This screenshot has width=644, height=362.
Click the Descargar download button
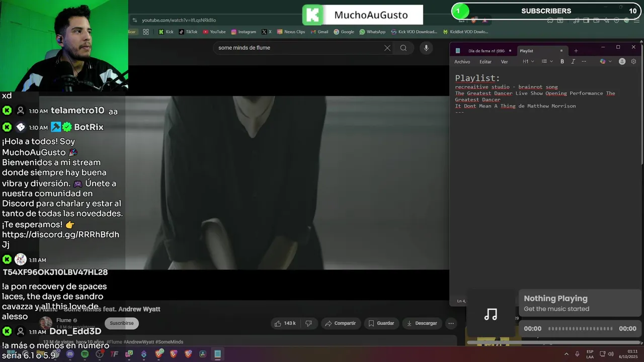(422, 323)
